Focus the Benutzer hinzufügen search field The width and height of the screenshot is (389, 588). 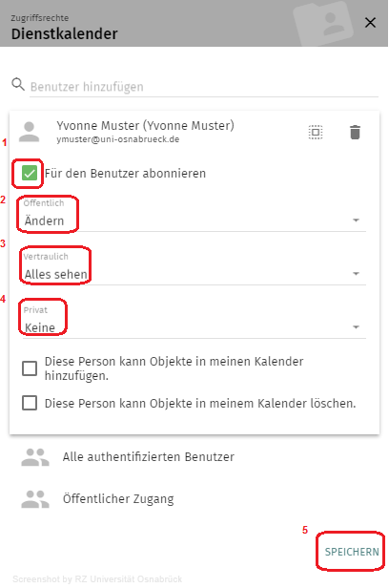204,87
